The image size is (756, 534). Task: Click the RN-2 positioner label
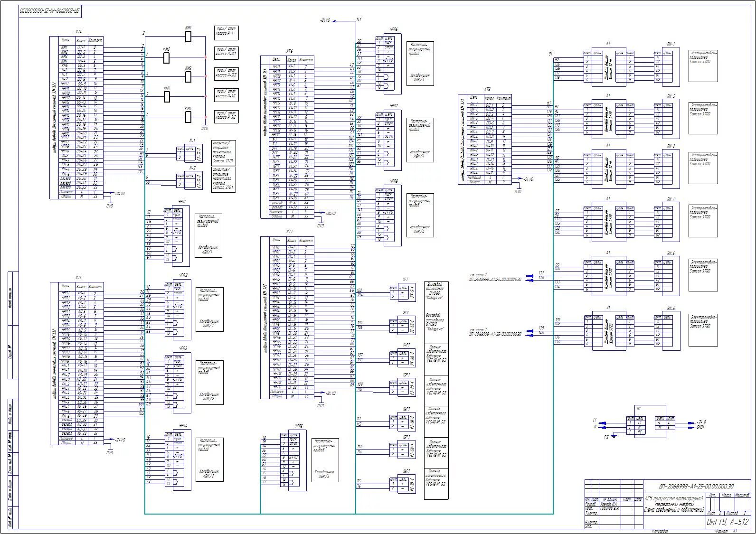point(671,96)
